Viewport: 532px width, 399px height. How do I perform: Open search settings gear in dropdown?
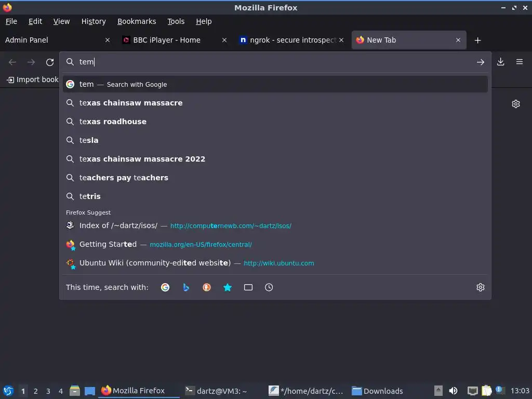click(481, 287)
